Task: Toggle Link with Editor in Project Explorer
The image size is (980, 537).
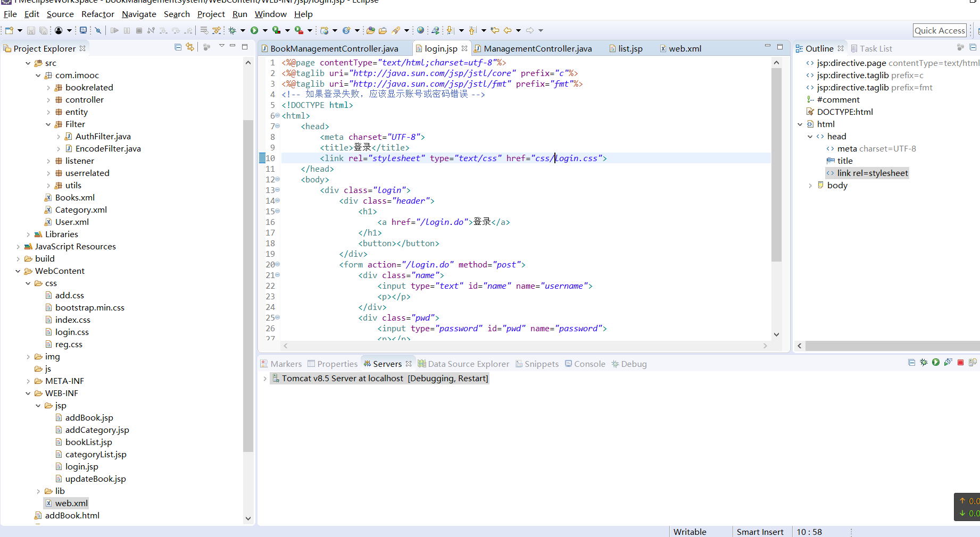Action: click(x=190, y=47)
